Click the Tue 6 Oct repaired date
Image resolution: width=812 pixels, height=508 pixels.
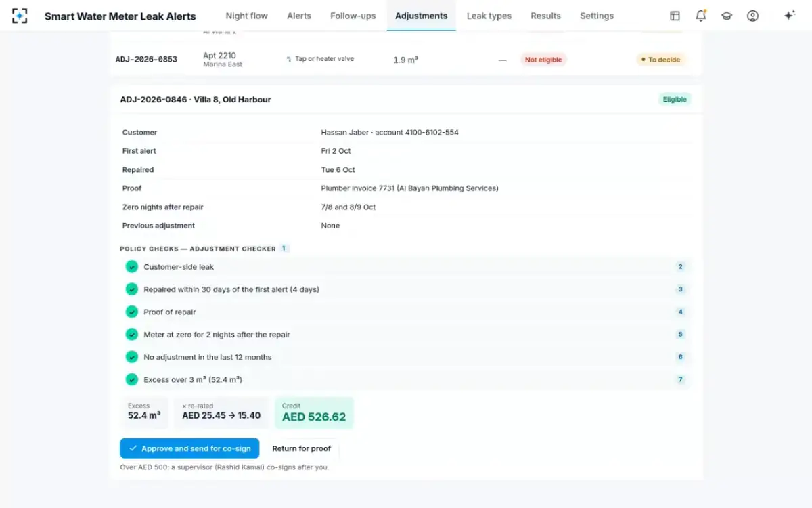338,170
